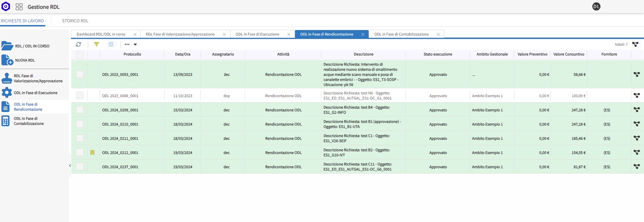Click the application logo icon
The image size is (644, 222).
click(x=6, y=6)
